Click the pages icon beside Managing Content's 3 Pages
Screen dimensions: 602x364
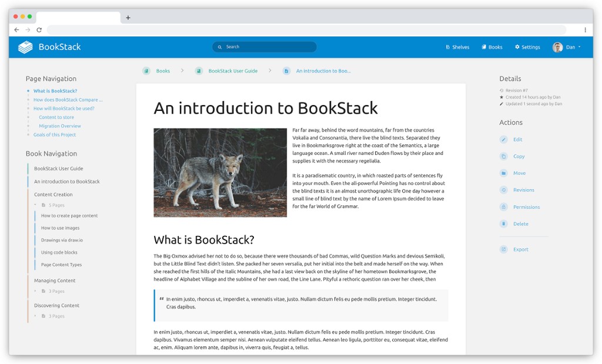pos(44,292)
